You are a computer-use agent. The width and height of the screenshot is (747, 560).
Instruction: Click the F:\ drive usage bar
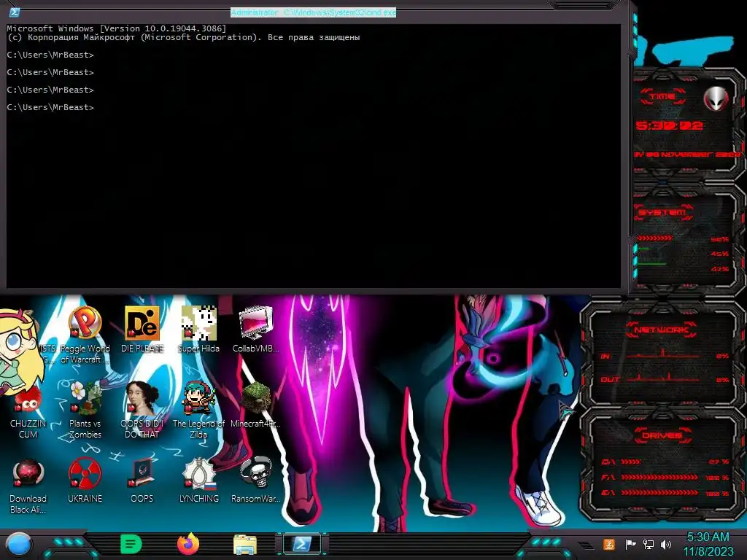[x=659, y=477]
